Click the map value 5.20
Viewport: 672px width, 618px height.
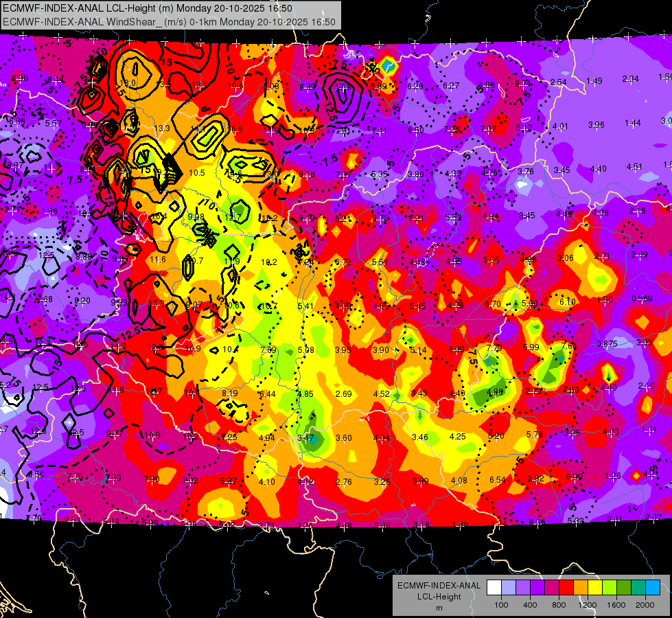(496, 436)
